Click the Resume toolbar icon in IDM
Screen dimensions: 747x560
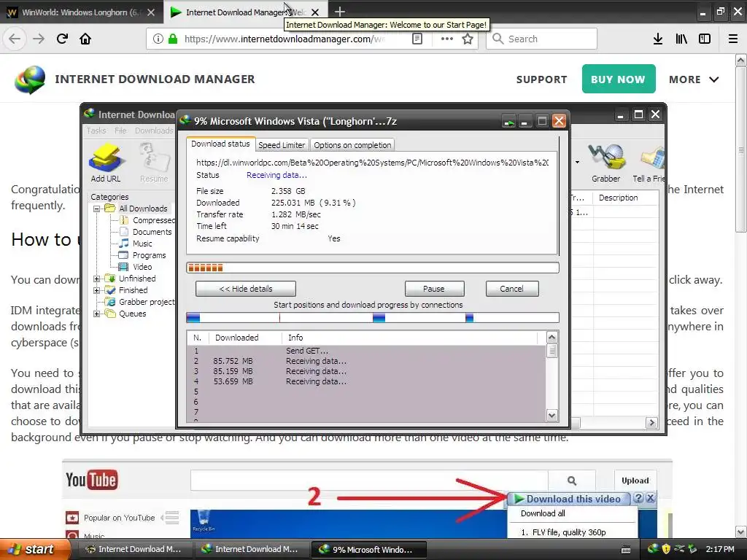pyautogui.click(x=153, y=163)
